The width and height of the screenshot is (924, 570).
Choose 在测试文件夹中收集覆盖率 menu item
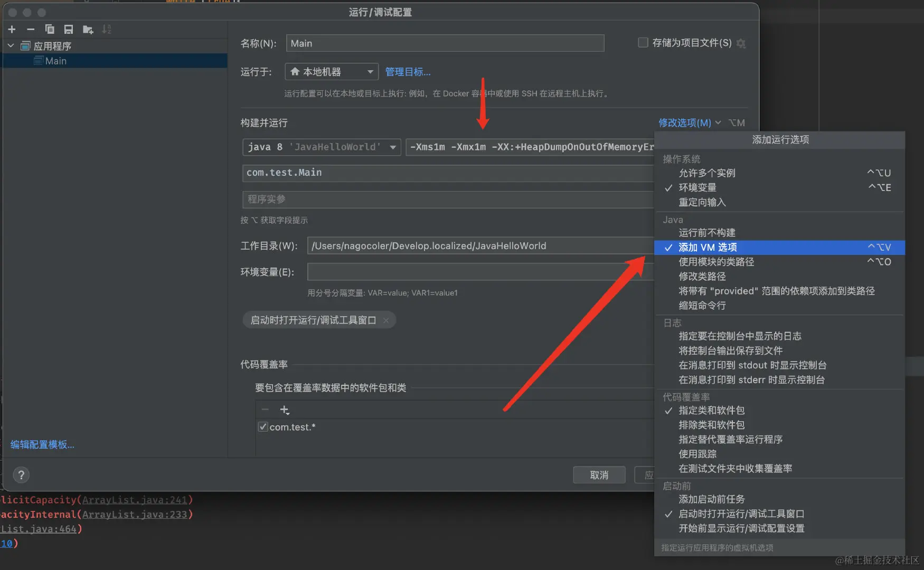click(779, 469)
